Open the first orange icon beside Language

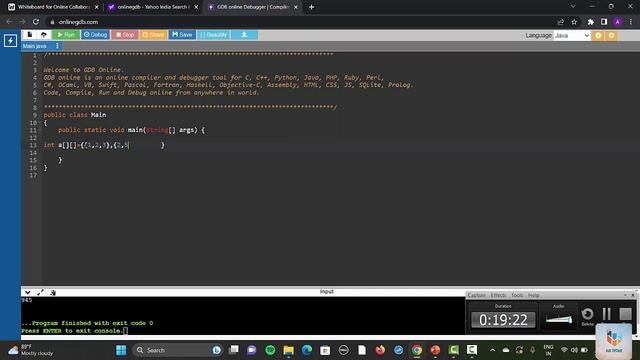coord(598,36)
